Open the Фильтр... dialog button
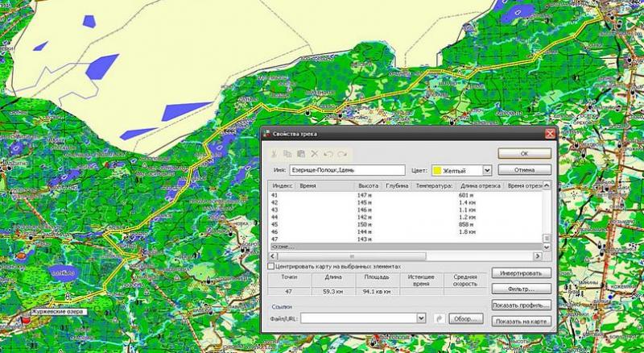The image size is (644, 353). point(521,289)
